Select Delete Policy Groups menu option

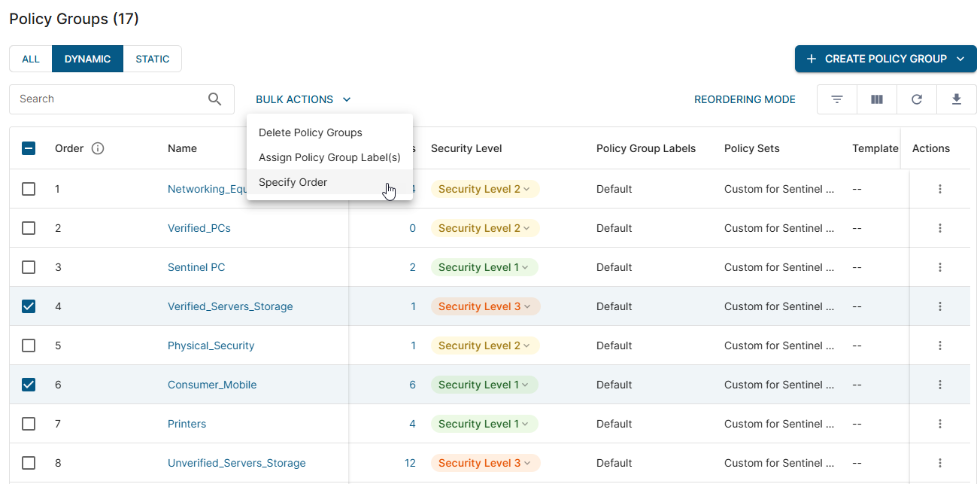(310, 132)
